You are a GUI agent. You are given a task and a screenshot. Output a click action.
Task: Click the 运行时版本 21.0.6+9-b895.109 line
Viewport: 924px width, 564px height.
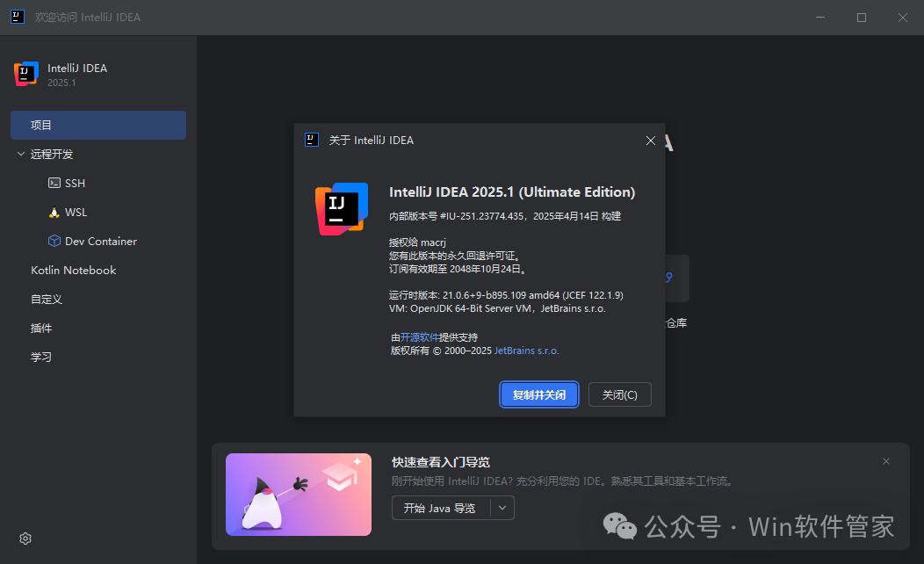pyautogui.click(x=506, y=295)
